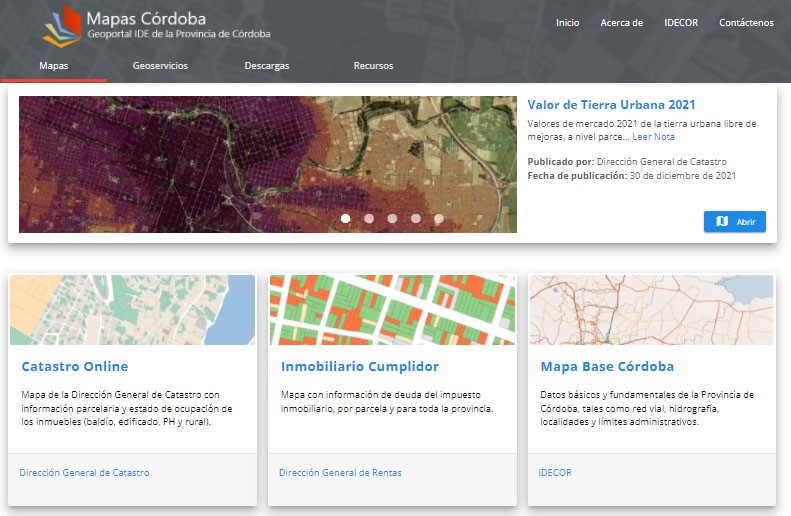Select the fourth carousel dot indicator
Image resolution: width=791 pixels, height=516 pixels.
point(416,218)
